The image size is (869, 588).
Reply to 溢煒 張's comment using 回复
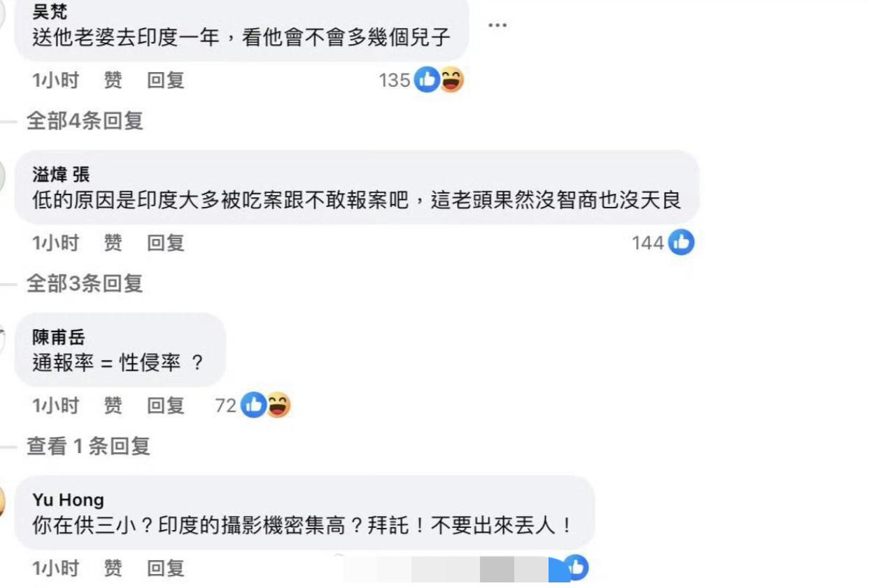pyautogui.click(x=166, y=243)
